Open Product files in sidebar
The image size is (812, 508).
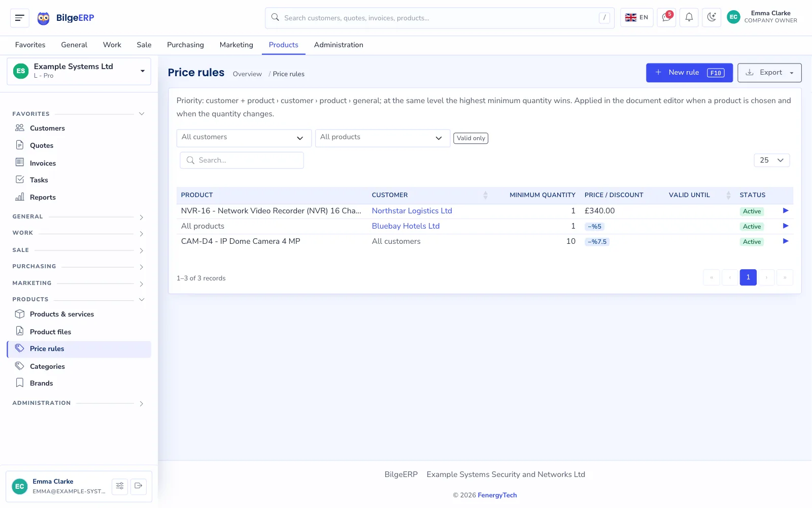tap(79, 332)
